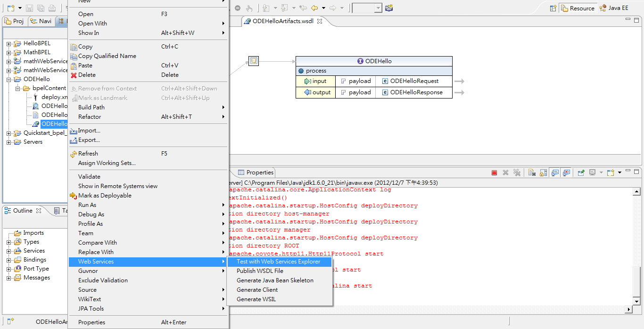Viewport: 644px width, 329px height.
Task: Click Delete in the context menu
Action: click(149, 75)
